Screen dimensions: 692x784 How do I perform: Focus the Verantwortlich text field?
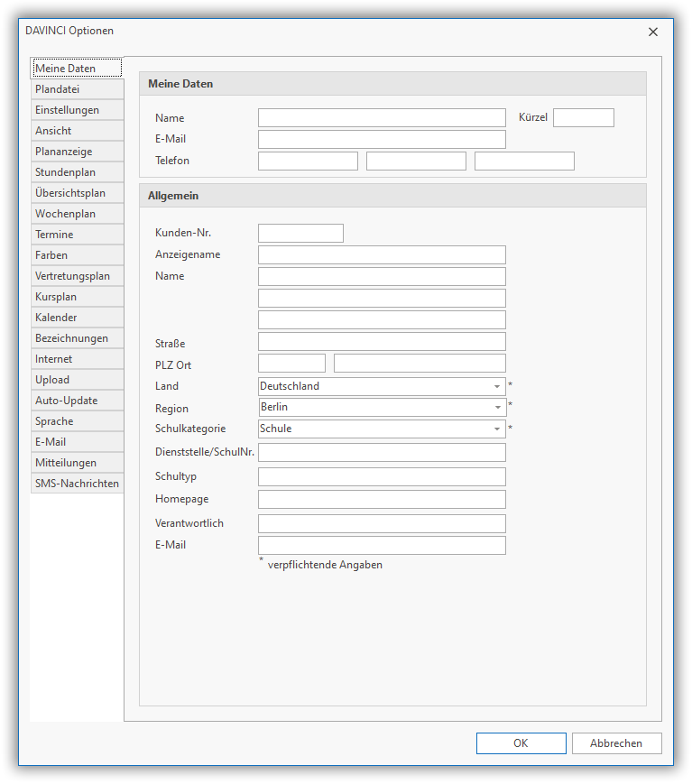click(382, 524)
